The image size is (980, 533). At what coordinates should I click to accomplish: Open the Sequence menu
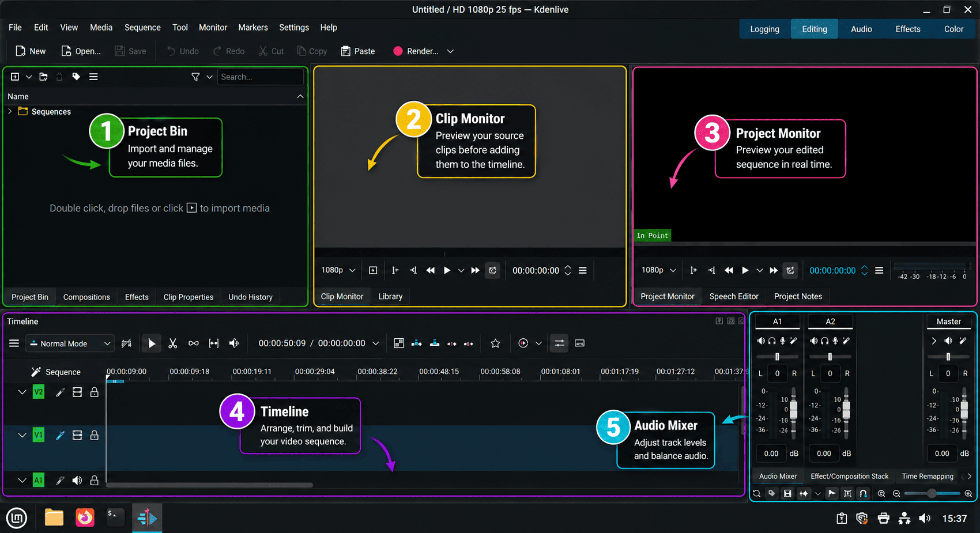coord(142,28)
